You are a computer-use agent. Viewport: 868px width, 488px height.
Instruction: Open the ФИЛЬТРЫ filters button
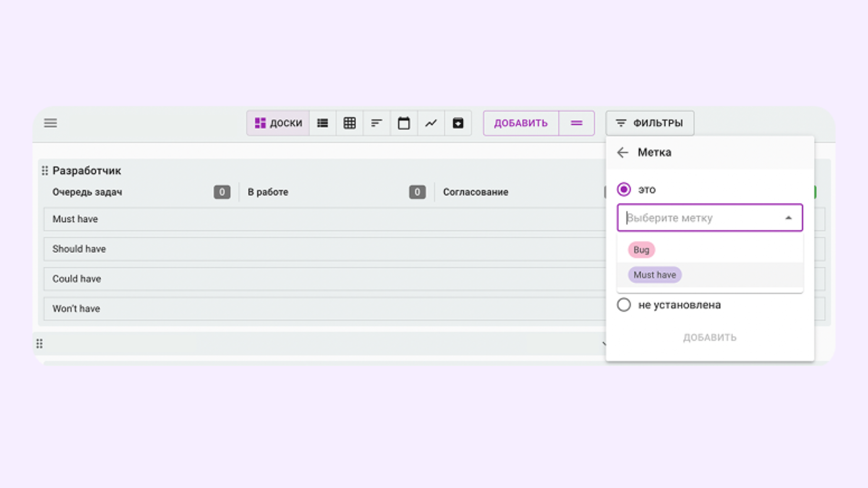coord(650,123)
